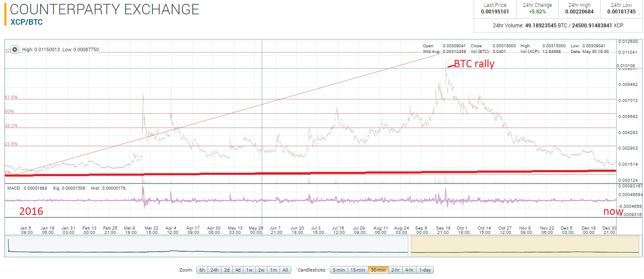The width and height of the screenshot is (644, 279).
Task: Click the Jun 7 21:00 time axis label
Action: point(276,230)
